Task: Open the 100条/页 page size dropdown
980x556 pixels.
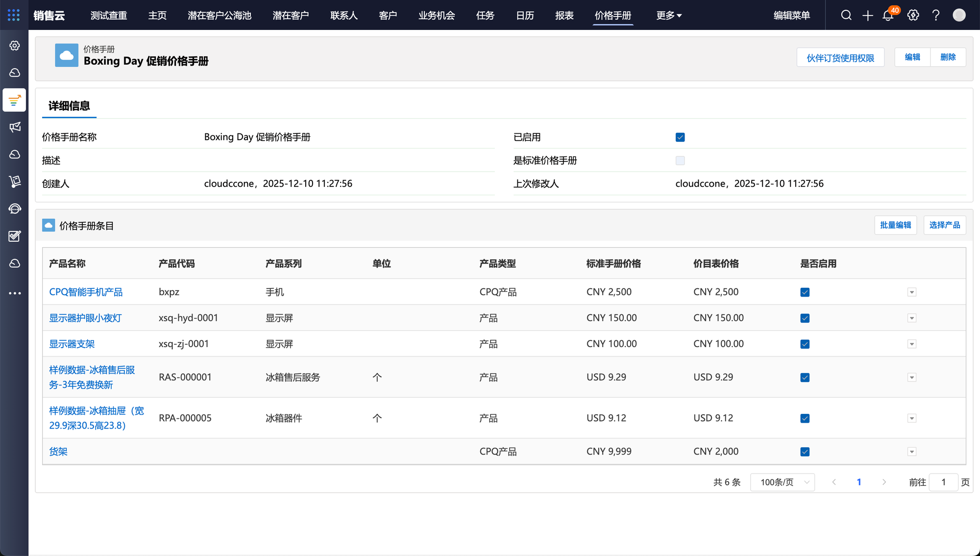Action: pyautogui.click(x=783, y=482)
